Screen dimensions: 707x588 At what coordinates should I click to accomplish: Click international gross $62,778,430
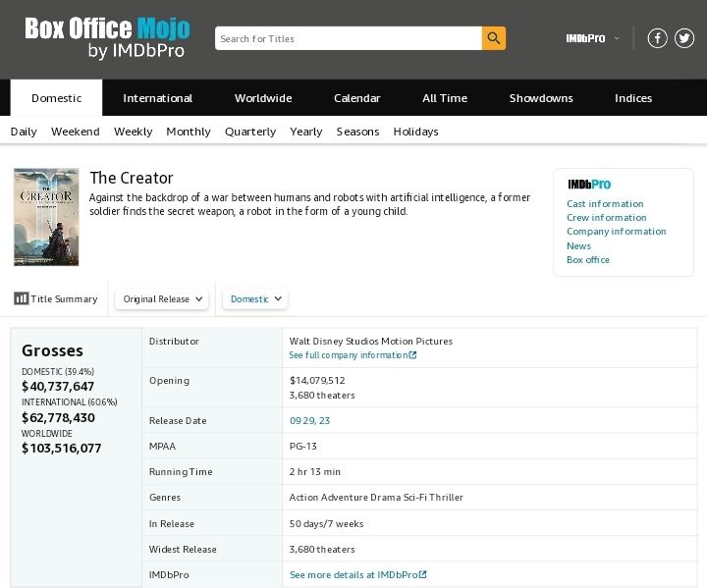tap(58, 417)
